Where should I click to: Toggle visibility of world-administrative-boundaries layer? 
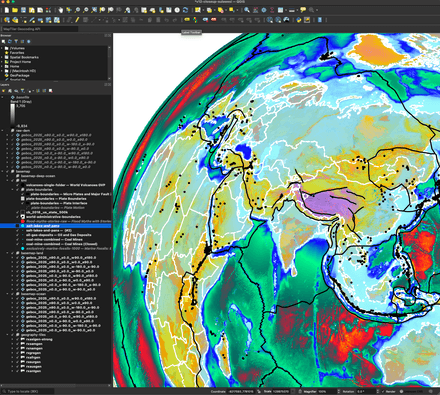pos(18,217)
